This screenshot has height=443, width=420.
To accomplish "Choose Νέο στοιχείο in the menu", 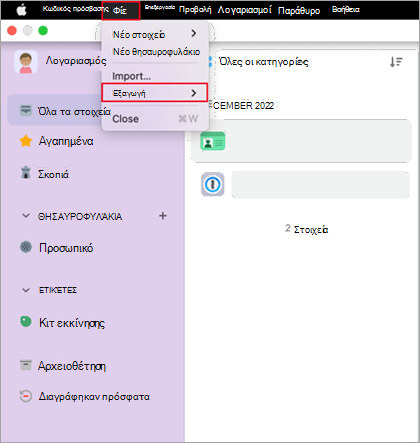I will [x=155, y=34].
